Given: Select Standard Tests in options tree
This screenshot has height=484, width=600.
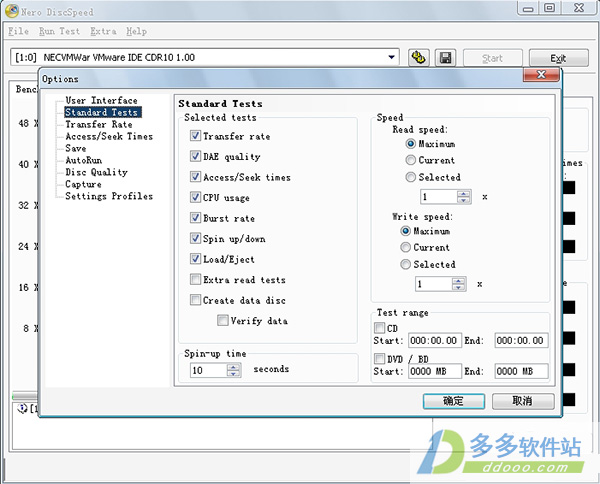Looking at the screenshot, I should coord(103,112).
